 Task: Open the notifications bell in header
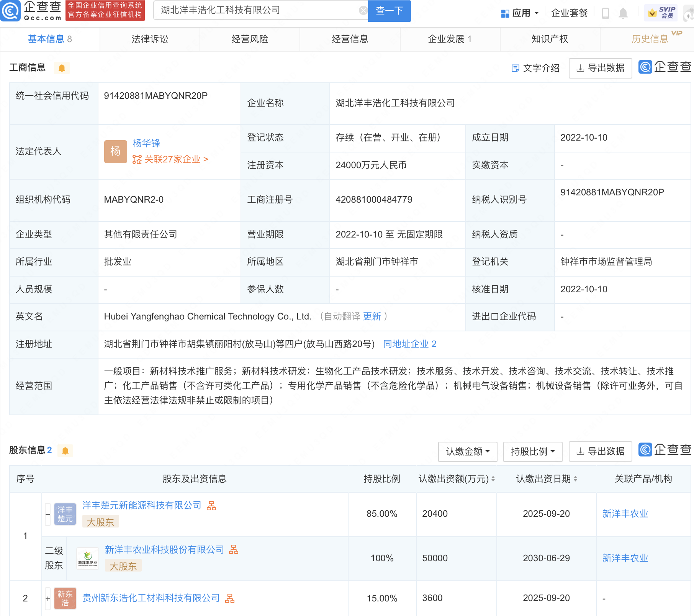(623, 13)
